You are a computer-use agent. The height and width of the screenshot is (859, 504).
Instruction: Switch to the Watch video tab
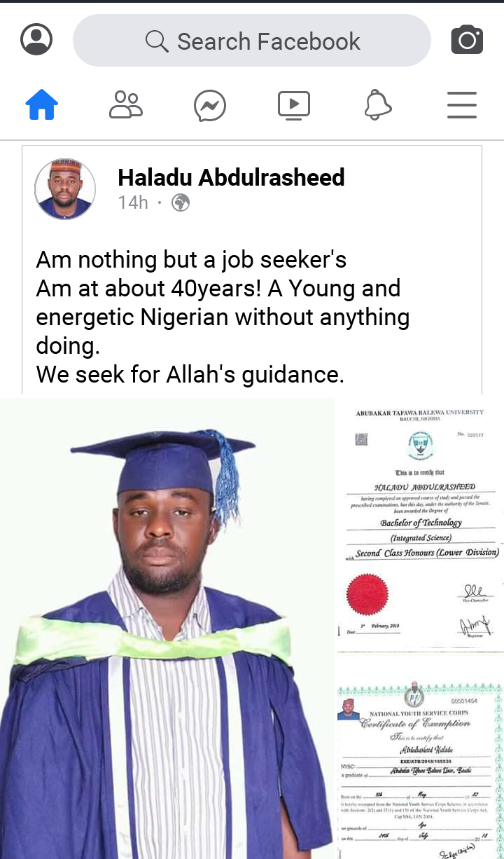(x=294, y=106)
